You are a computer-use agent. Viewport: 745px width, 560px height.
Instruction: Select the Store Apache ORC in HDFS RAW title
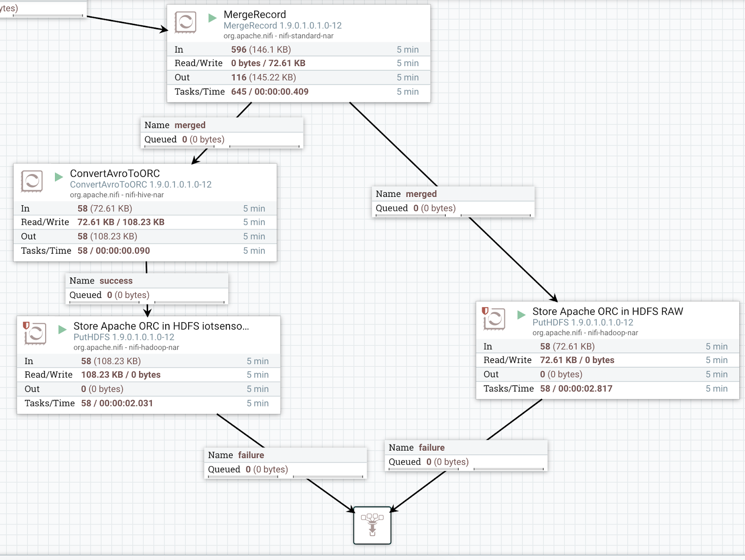pos(608,311)
